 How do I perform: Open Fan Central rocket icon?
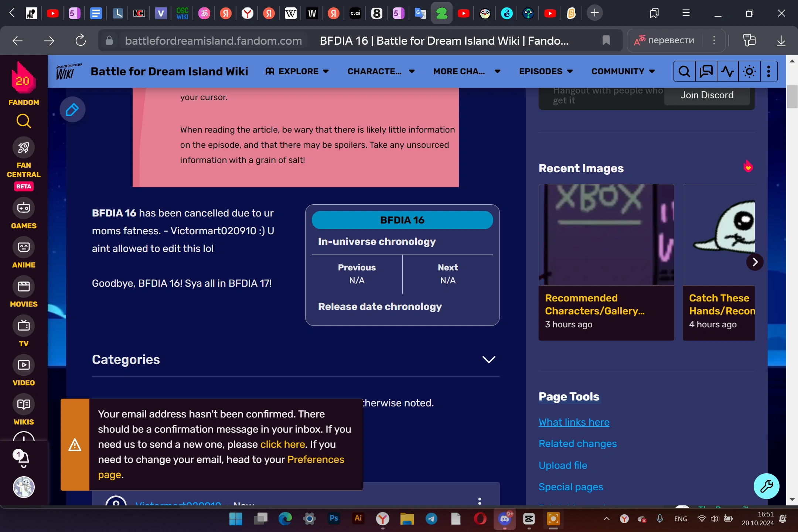(x=24, y=148)
